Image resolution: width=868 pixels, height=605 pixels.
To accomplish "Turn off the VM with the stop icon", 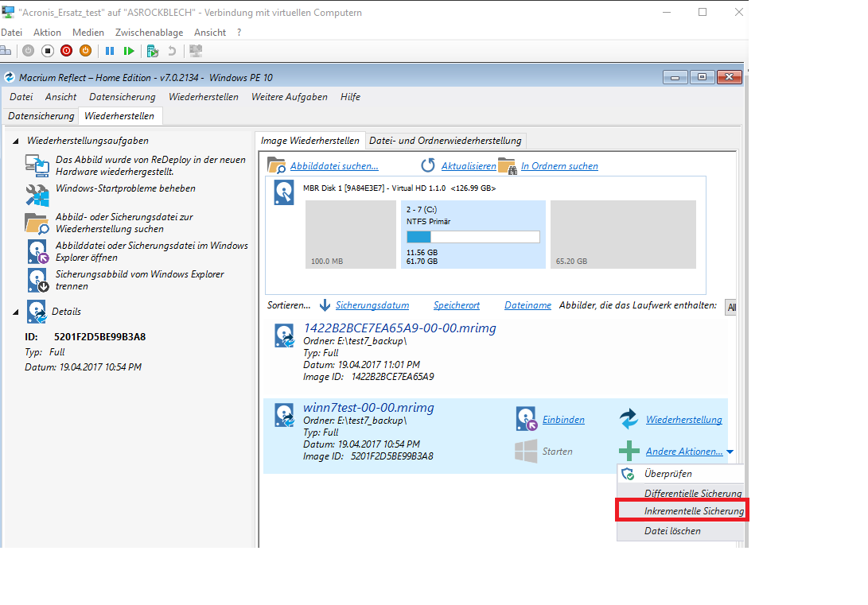I will pos(48,51).
